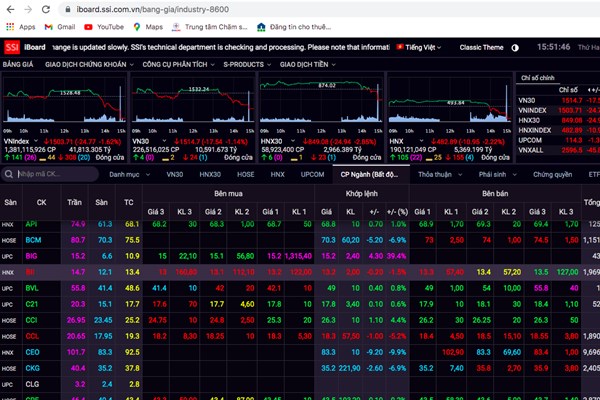
Task: Open the Tiếng Việt language dropdown
Action: coord(421,47)
